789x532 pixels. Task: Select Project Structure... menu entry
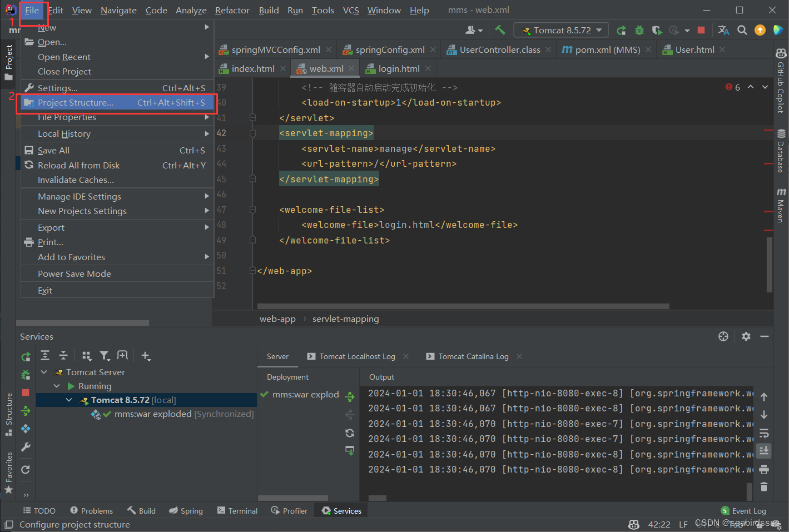tap(117, 102)
